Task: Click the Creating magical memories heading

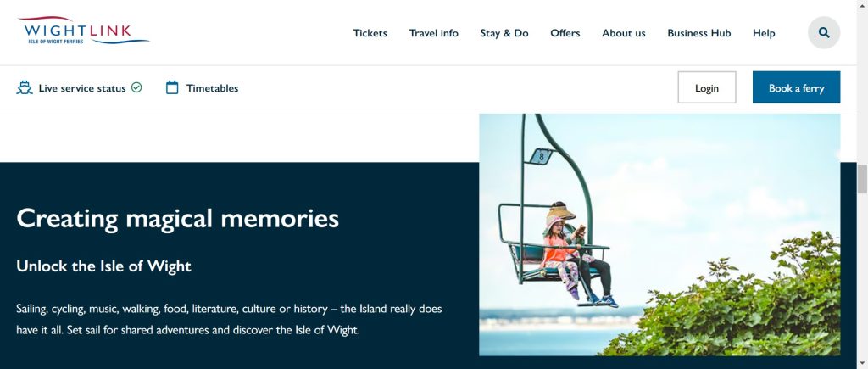Action: (178, 218)
